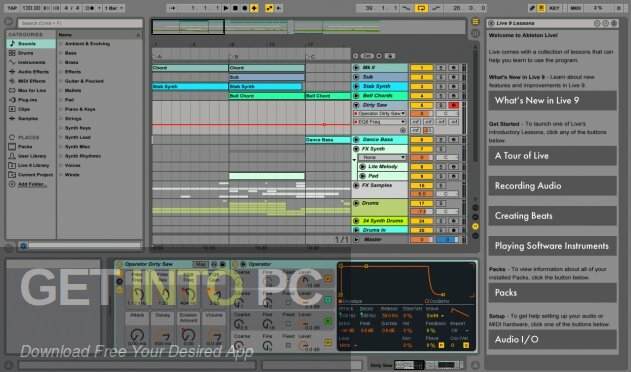The height and width of the screenshot is (372, 631).
Task: Toggle the MIDI map mode switch
Action: point(576,8)
